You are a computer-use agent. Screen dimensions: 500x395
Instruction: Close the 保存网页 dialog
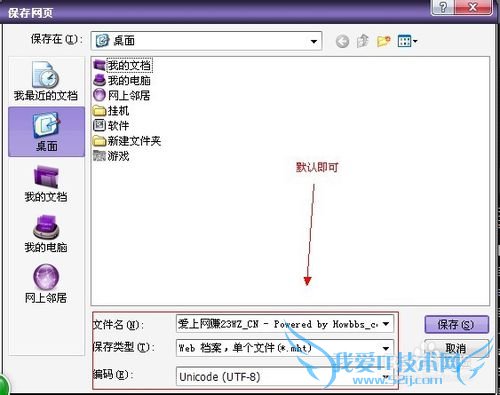[473, 7]
